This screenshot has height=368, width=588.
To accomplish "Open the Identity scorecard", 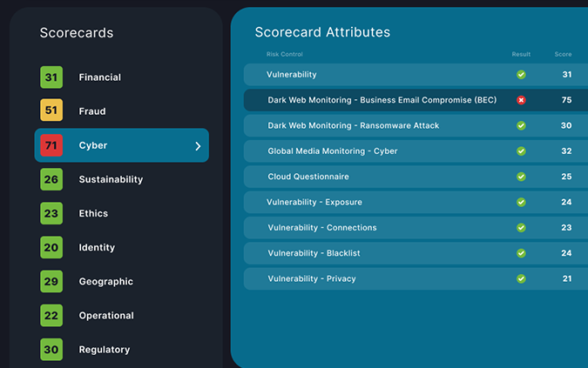I will pyautogui.click(x=97, y=248).
